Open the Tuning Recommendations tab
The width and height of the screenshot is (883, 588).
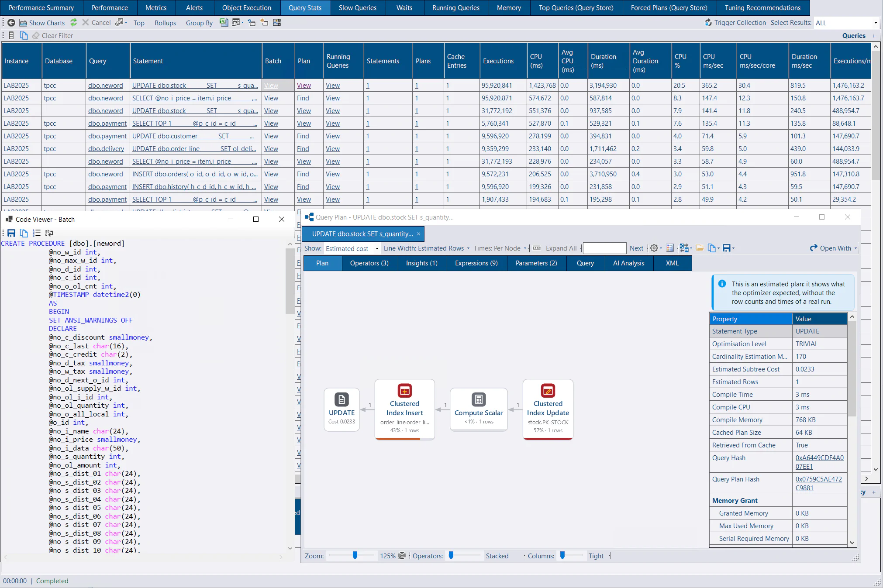tap(762, 8)
